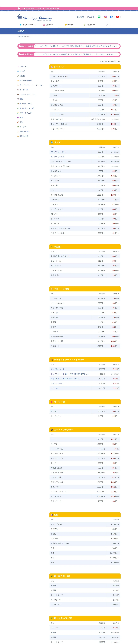Viewport: 138px width, 644px height.
Task: Click the star icon beside 特別な技術
Action: tap(18, 136)
